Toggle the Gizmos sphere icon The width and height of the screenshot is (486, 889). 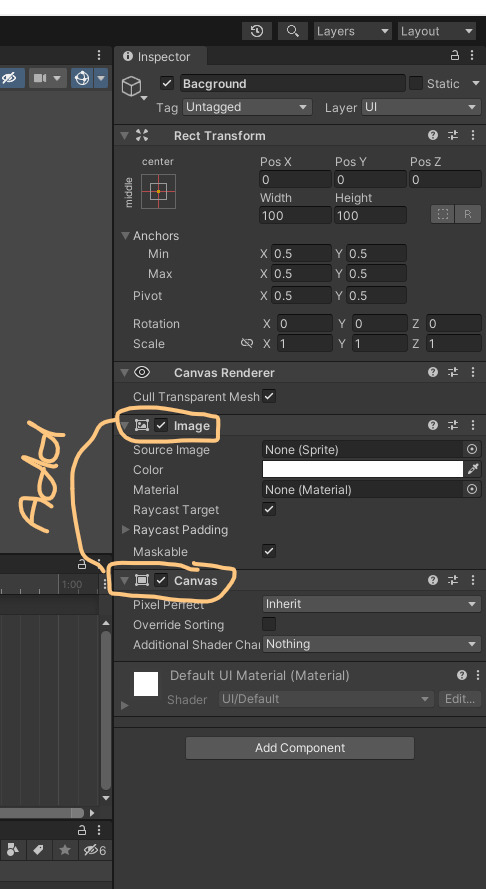(x=82, y=78)
